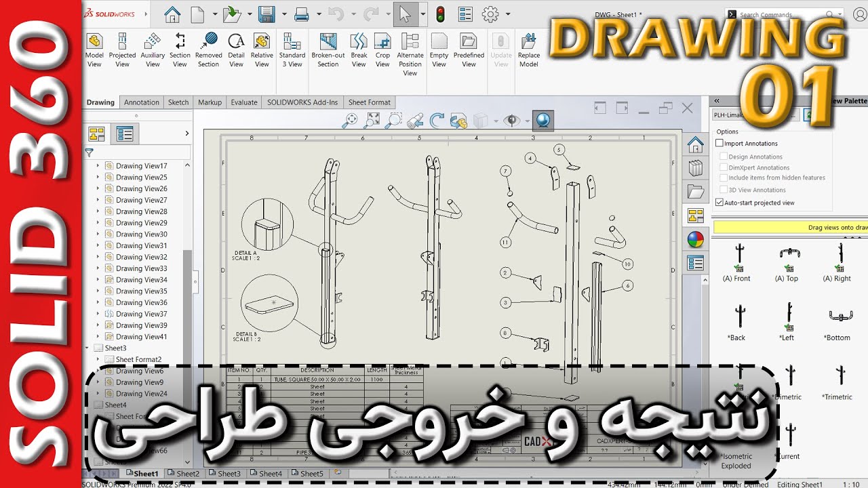The image size is (868, 488).
Task: Select the (A) Top view thumbnail
Action: (788, 262)
